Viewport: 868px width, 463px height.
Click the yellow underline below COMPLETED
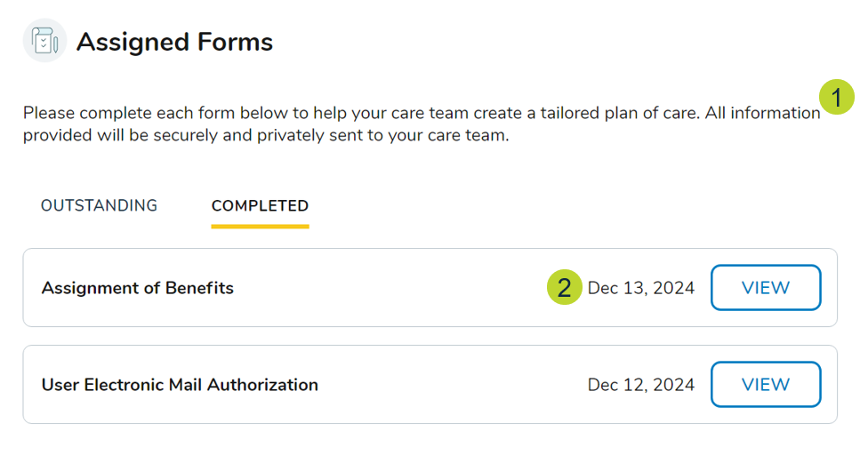pos(260,226)
